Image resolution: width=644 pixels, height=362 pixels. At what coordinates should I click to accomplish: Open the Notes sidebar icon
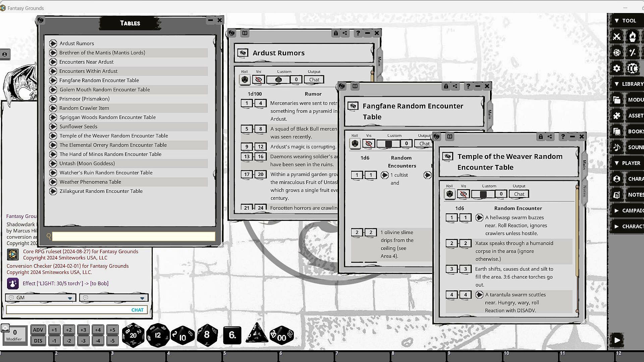pos(617,195)
